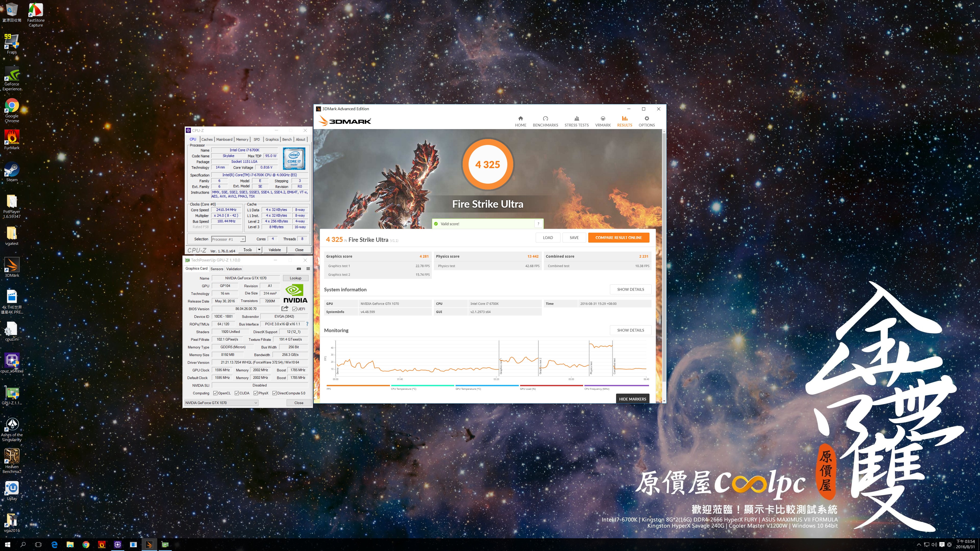Switch to Validation tab in GPU-Z
Screen dimensions: 980x551
tap(234, 269)
